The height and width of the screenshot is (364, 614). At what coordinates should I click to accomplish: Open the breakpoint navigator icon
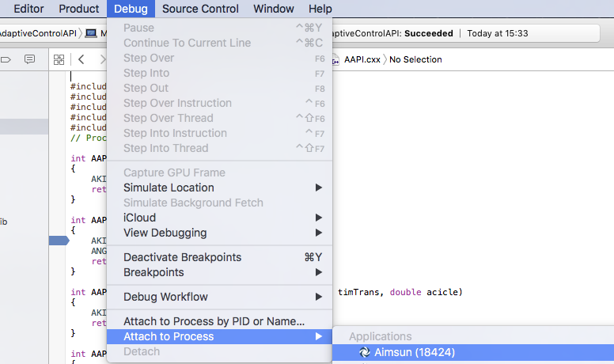pos(6,59)
